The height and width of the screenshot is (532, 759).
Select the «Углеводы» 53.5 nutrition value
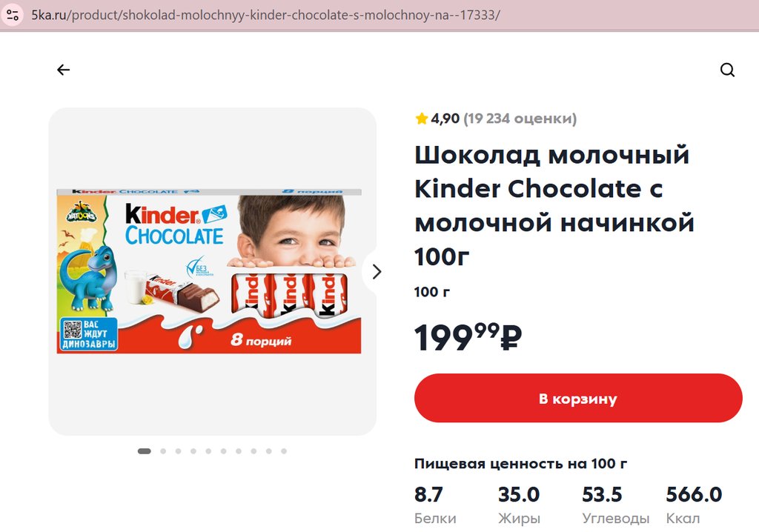602,494
